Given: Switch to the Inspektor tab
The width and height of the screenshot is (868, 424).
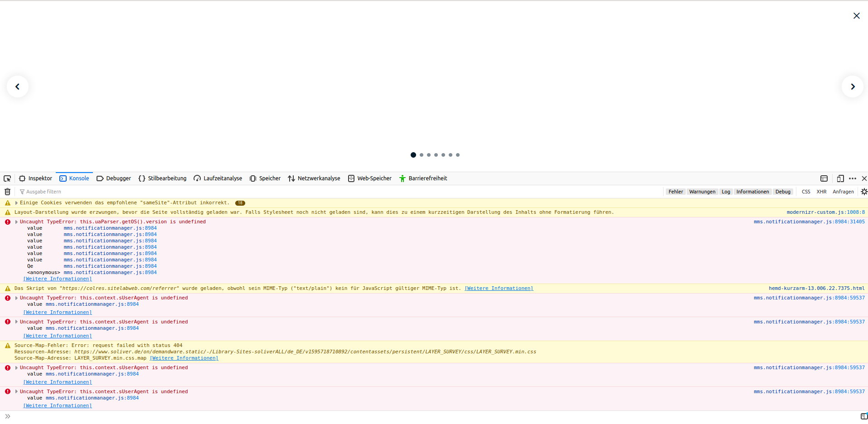Looking at the screenshot, I should pos(35,178).
